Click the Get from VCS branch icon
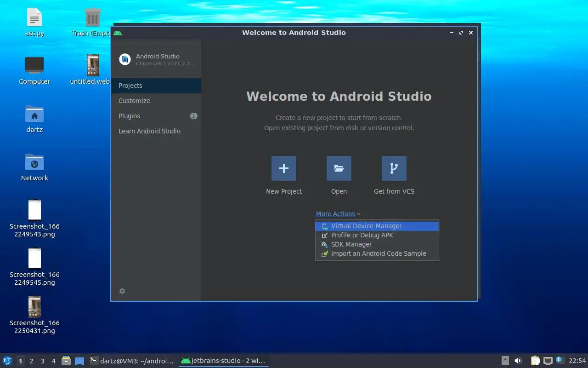Screen dimensions: 588x368 [394, 168]
